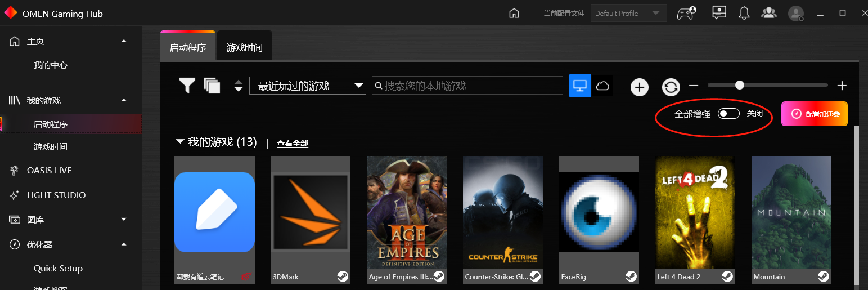868x290 pixels.
Task: Click the add game plus icon
Action: coord(639,87)
